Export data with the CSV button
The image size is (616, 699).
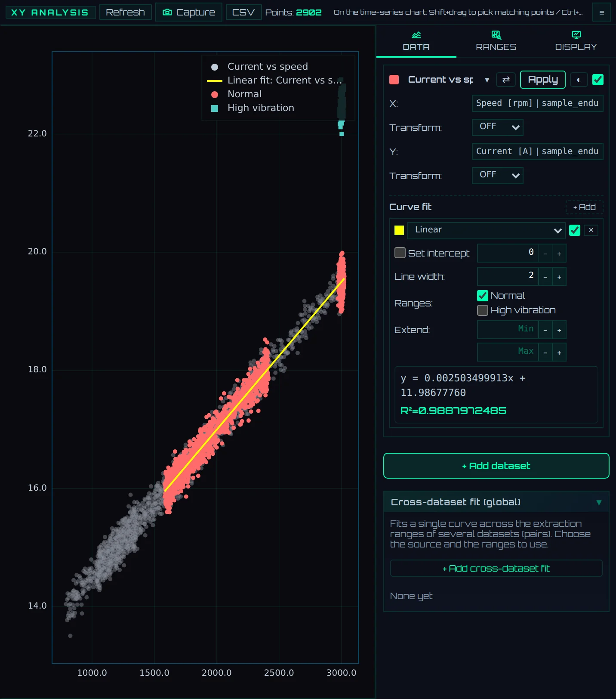[243, 12]
